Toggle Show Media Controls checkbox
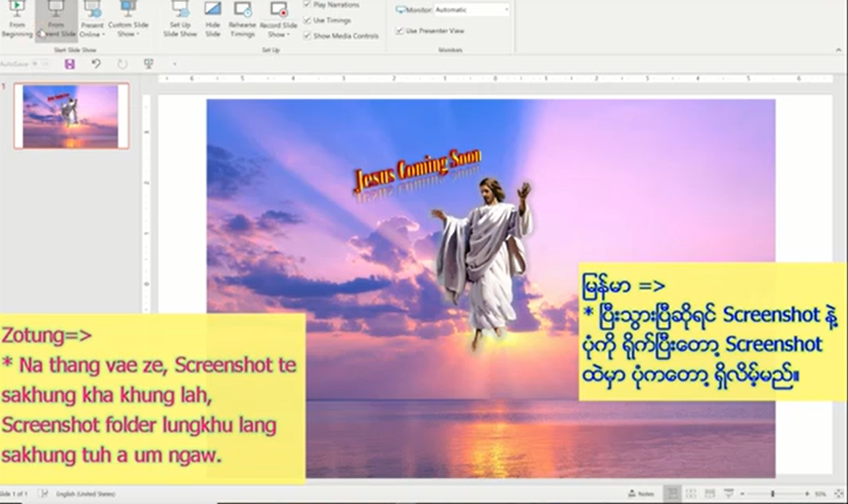The image size is (848, 504). coord(307,36)
